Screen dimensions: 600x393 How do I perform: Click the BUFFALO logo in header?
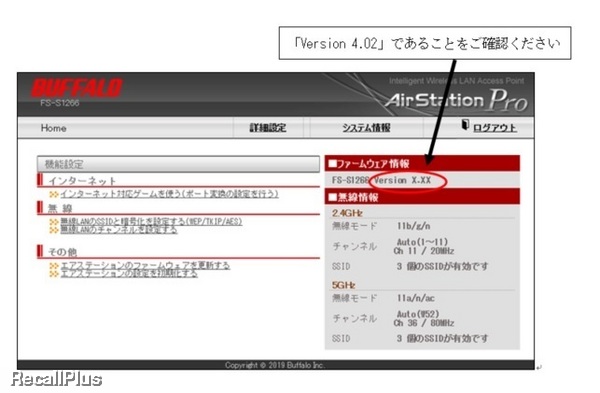pos(77,88)
